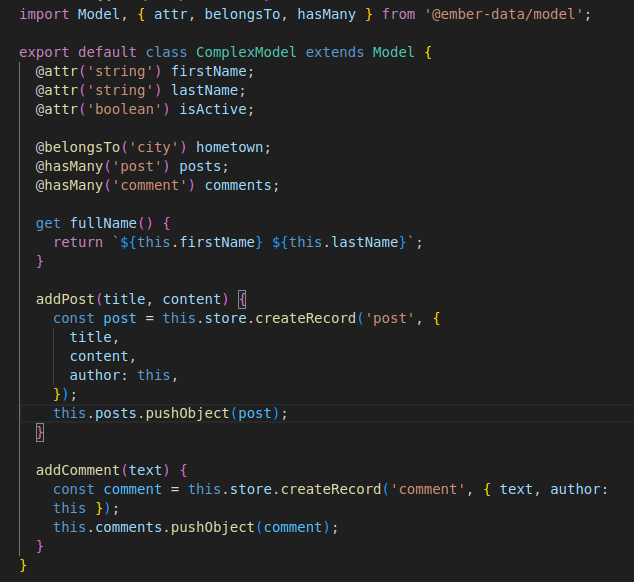Click the @belongsTo decorator
The image size is (634, 582).
pyautogui.click(x=78, y=147)
